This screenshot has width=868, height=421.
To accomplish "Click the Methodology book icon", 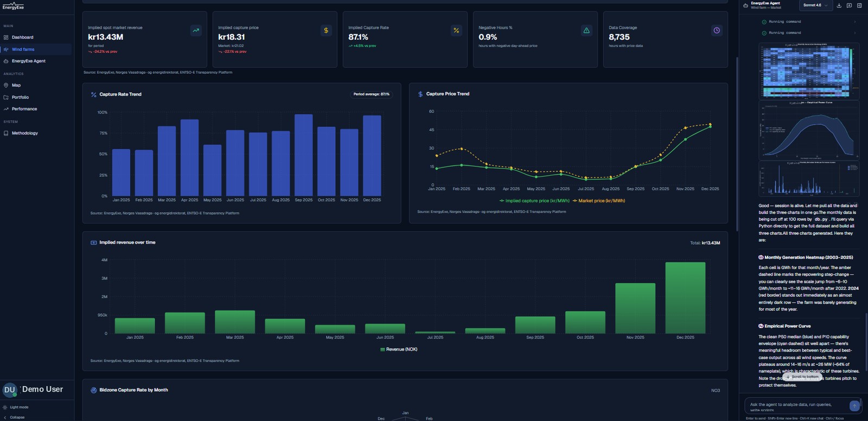I will coord(6,133).
